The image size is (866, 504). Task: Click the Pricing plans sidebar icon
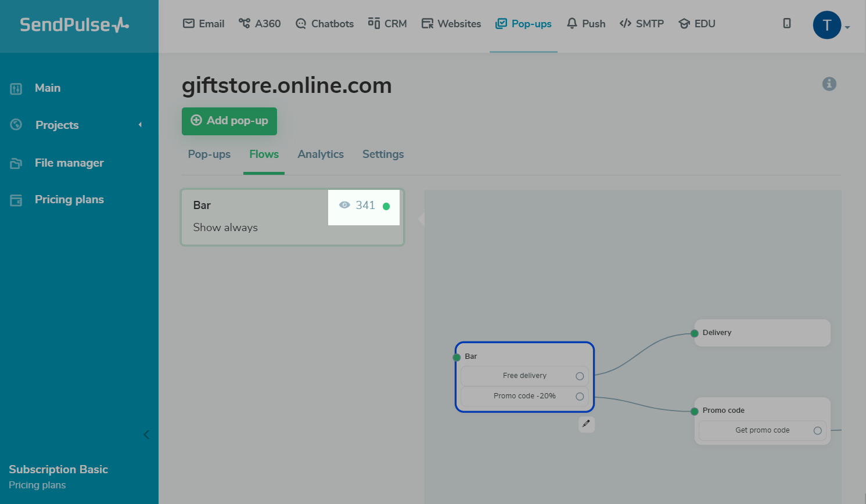(x=16, y=200)
